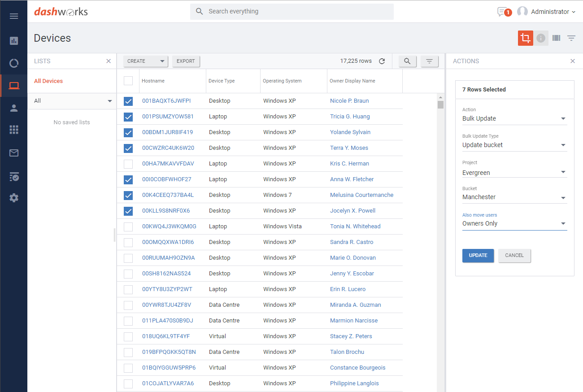The width and height of the screenshot is (583, 392).
Task: Open the Bucket dropdown showing Manchester
Action: click(515, 197)
